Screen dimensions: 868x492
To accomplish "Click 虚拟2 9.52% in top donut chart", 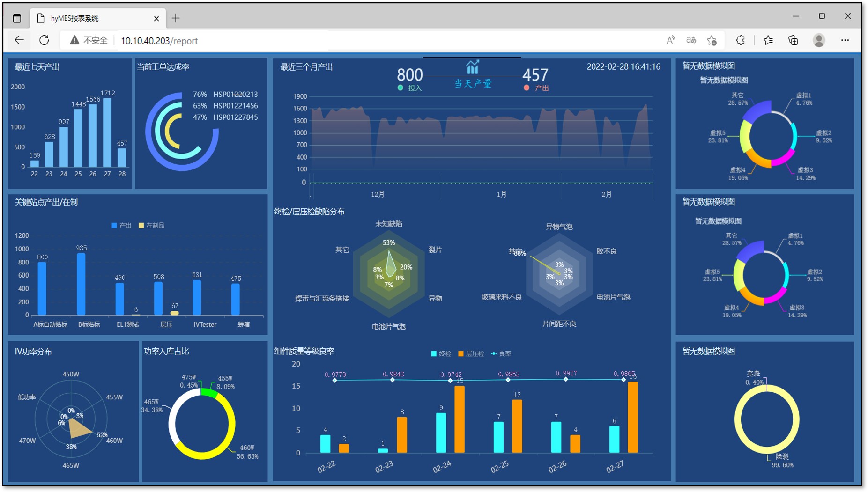I will click(823, 136).
